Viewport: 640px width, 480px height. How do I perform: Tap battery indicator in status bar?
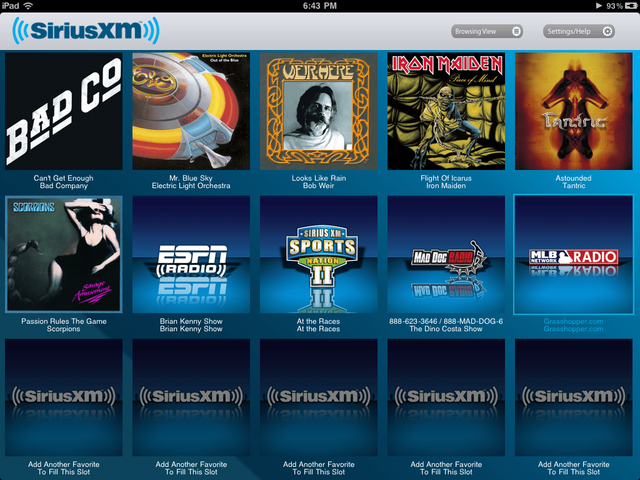(x=631, y=6)
